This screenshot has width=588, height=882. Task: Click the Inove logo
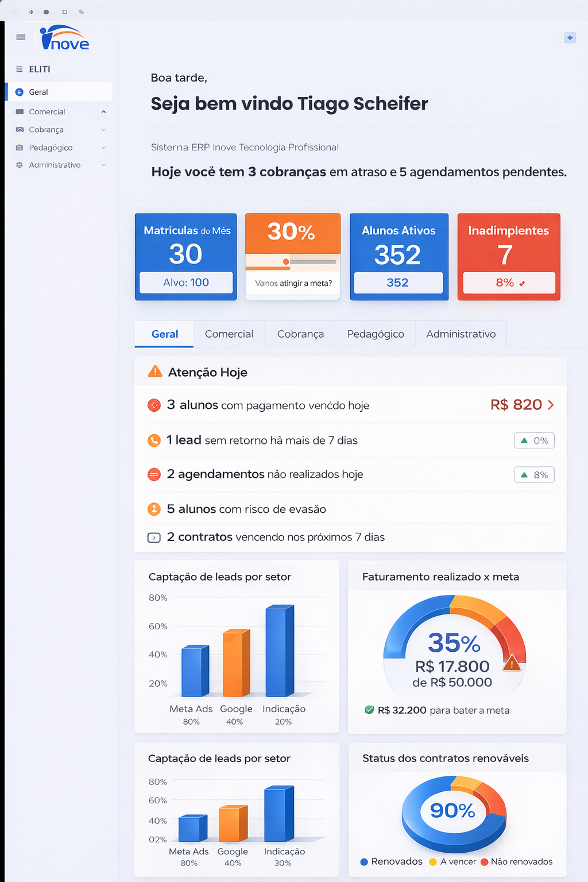click(64, 38)
